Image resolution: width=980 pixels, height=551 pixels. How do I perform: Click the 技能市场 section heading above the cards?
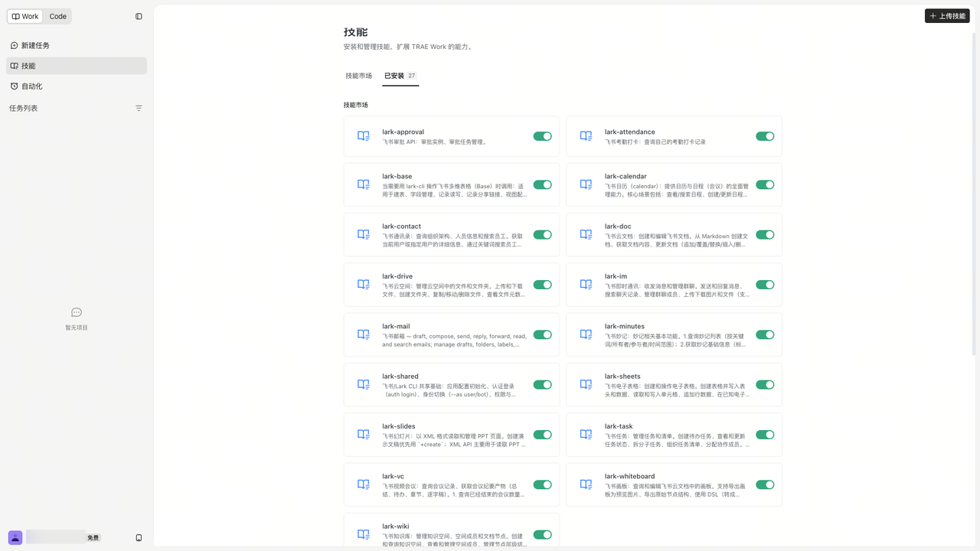[x=356, y=105]
